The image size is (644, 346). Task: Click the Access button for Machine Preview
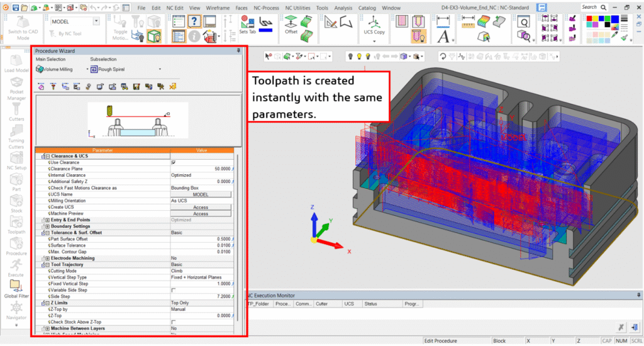point(201,214)
